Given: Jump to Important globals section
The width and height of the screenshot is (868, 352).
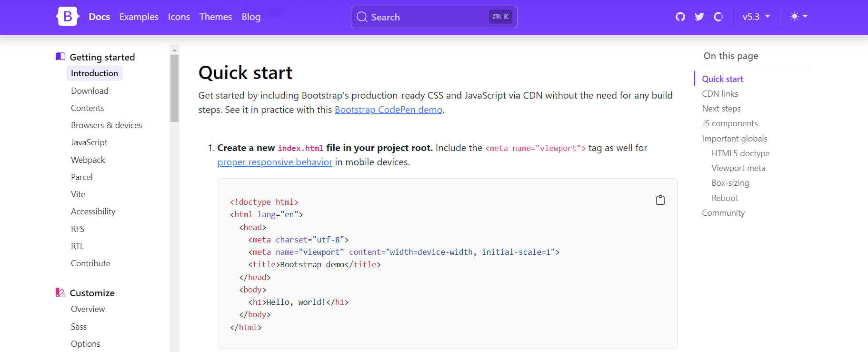Looking at the screenshot, I should click(x=735, y=139).
